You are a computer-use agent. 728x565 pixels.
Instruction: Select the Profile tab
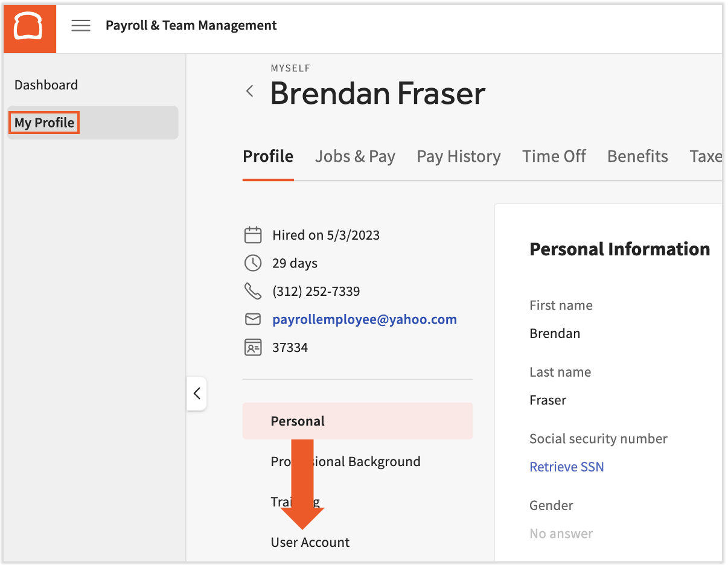coord(268,156)
